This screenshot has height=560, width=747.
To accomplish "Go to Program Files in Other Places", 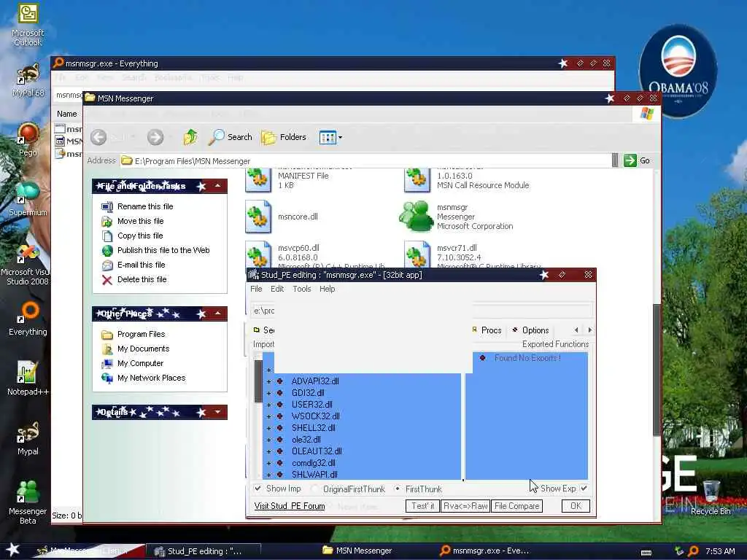I will tap(141, 334).
